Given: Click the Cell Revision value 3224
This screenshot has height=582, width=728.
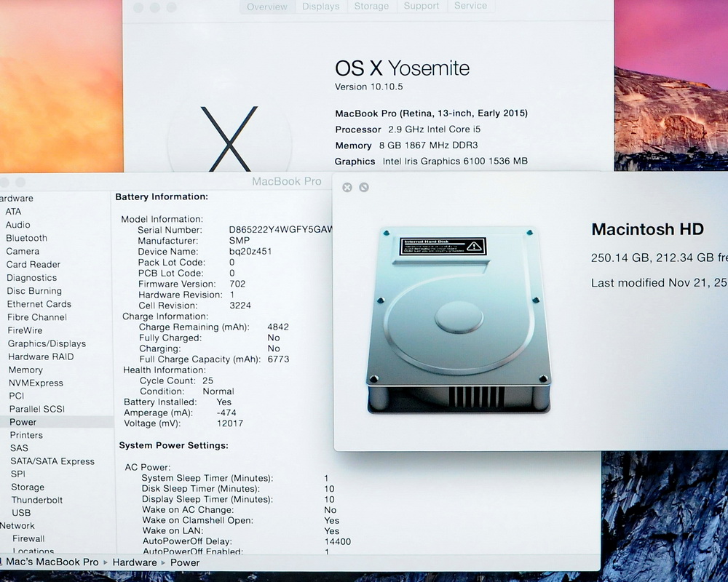Looking at the screenshot, I should 240,306.
